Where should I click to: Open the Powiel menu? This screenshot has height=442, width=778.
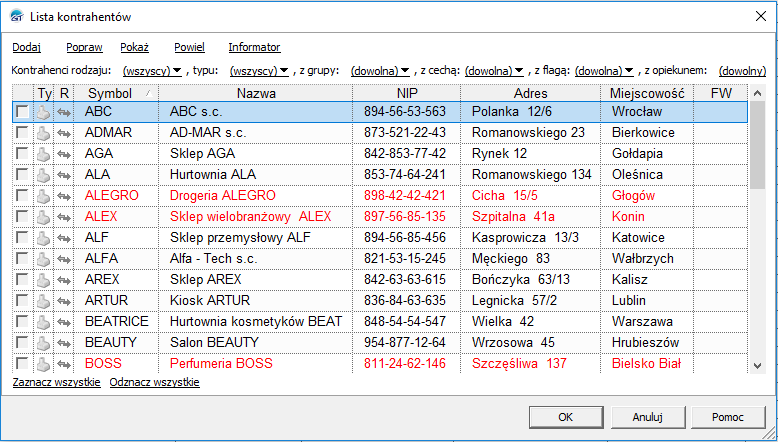[189, 47]
